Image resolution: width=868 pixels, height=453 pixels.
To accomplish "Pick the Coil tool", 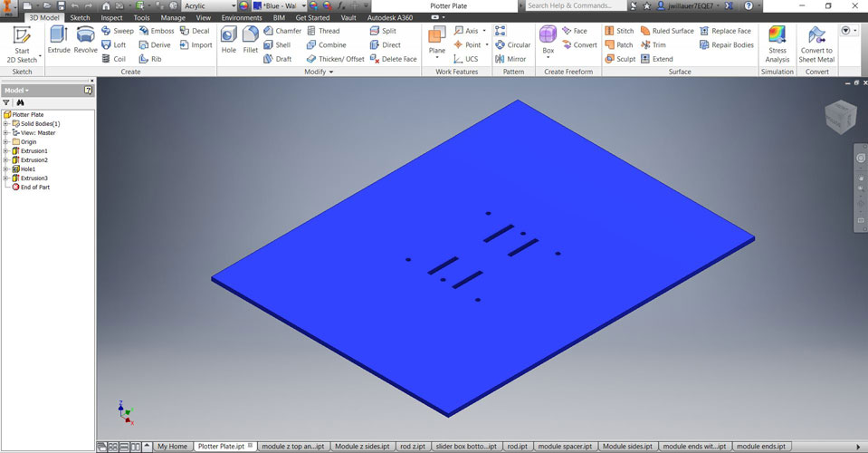I will coord(114,59).
